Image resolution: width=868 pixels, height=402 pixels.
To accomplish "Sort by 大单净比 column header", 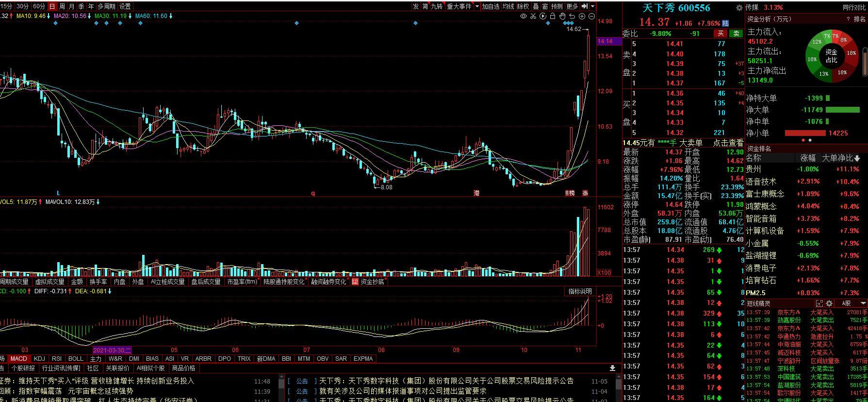I will tap(840, 158).
